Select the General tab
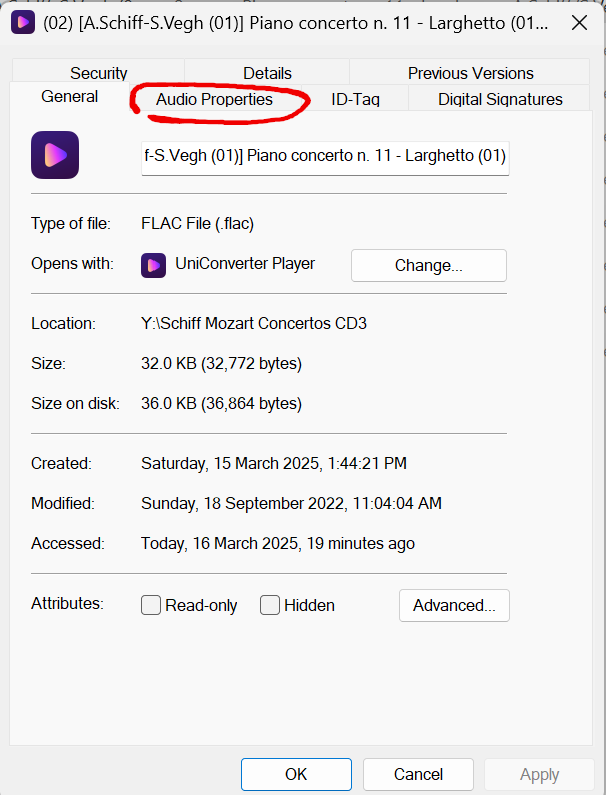 click(69, 96)
